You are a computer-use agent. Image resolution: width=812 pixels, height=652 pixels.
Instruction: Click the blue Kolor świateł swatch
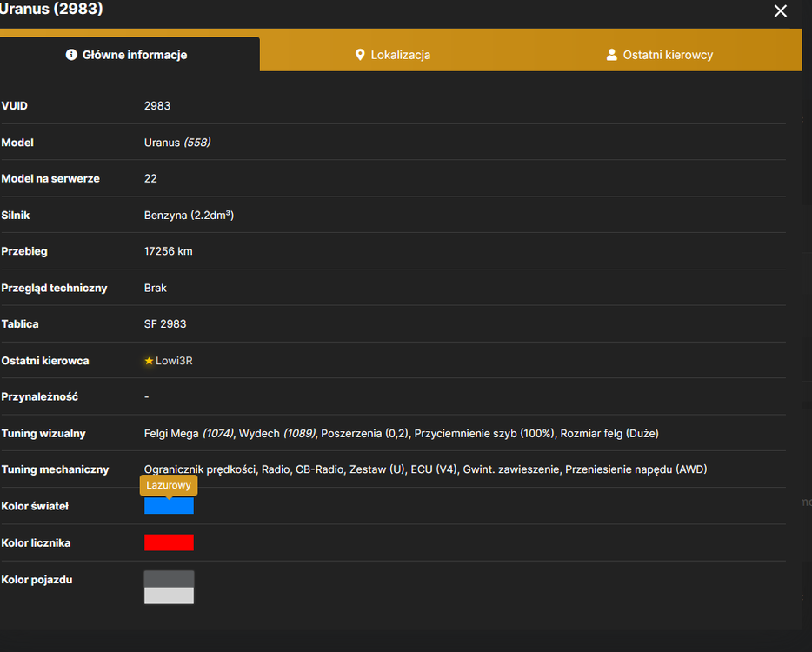click(169, 506)
